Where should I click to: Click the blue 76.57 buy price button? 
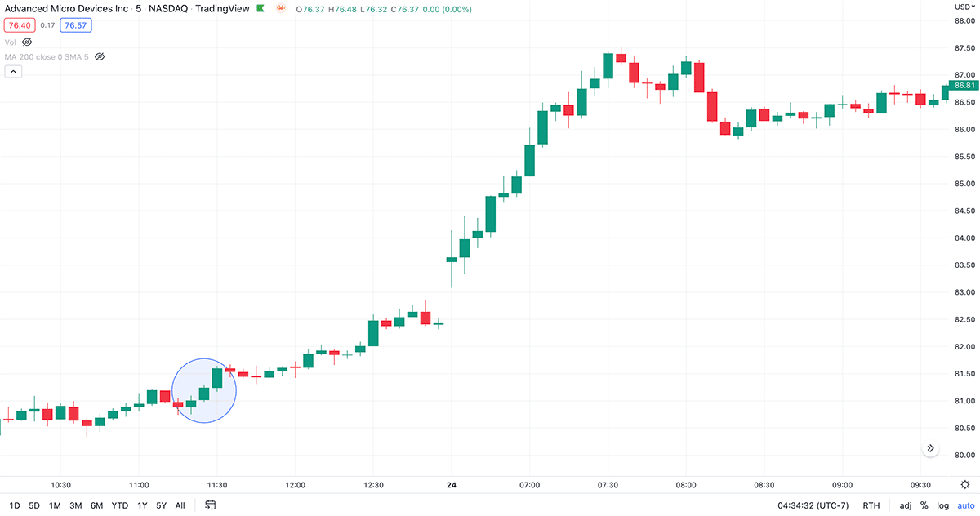[x=75, y=25]
